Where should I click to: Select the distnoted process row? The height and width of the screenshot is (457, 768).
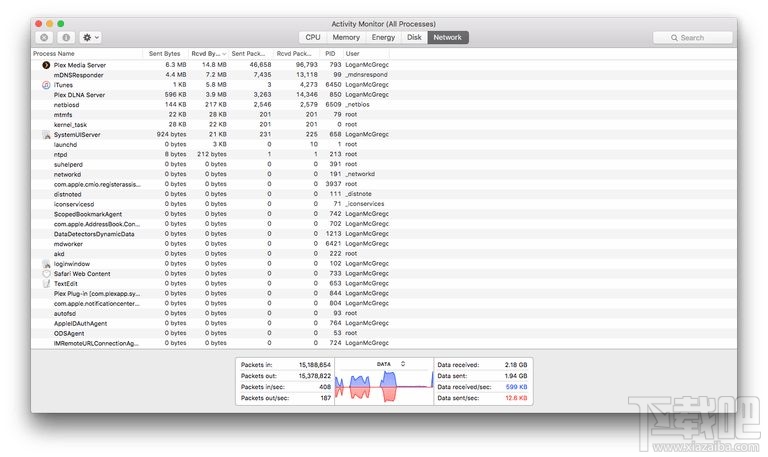[384, 194]
